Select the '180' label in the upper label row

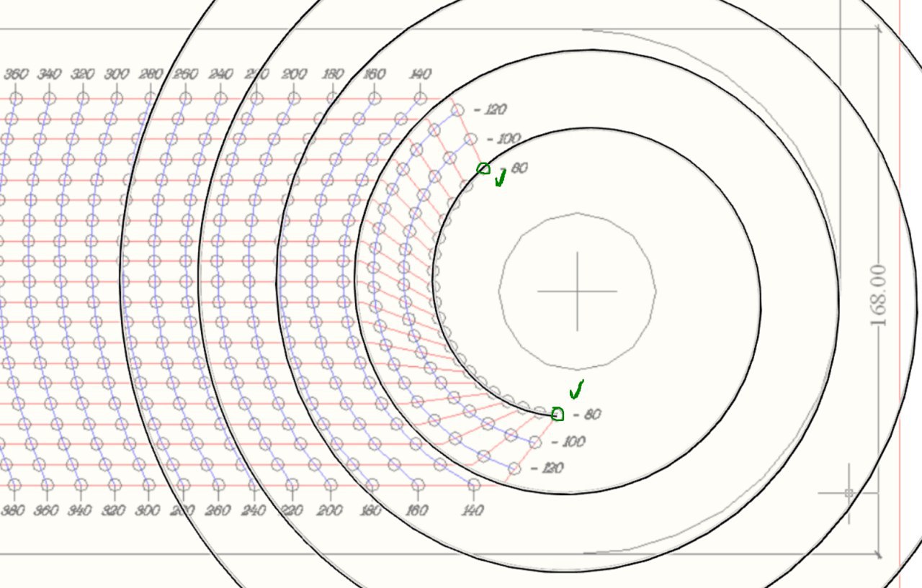pyautogui.click(x=334, y=74)
